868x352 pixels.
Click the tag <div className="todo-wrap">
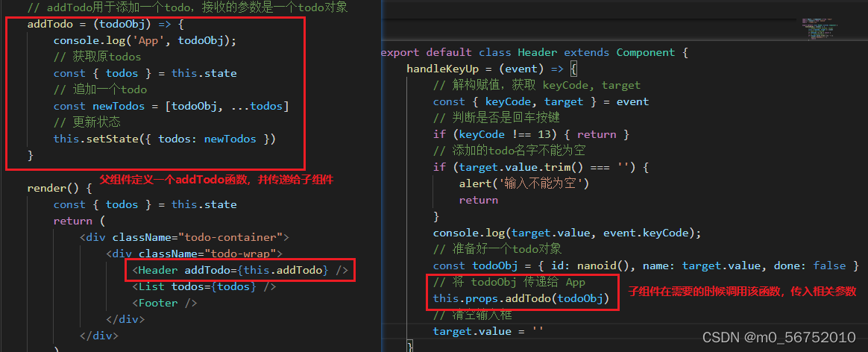pyautogui.click(x=195, y=254)
